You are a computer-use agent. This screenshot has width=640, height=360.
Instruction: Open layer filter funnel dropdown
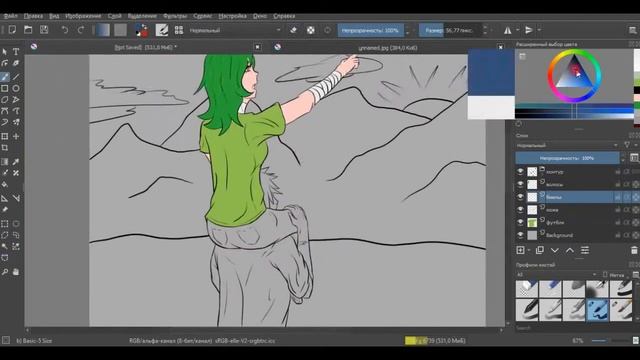[x=627, y=145]
